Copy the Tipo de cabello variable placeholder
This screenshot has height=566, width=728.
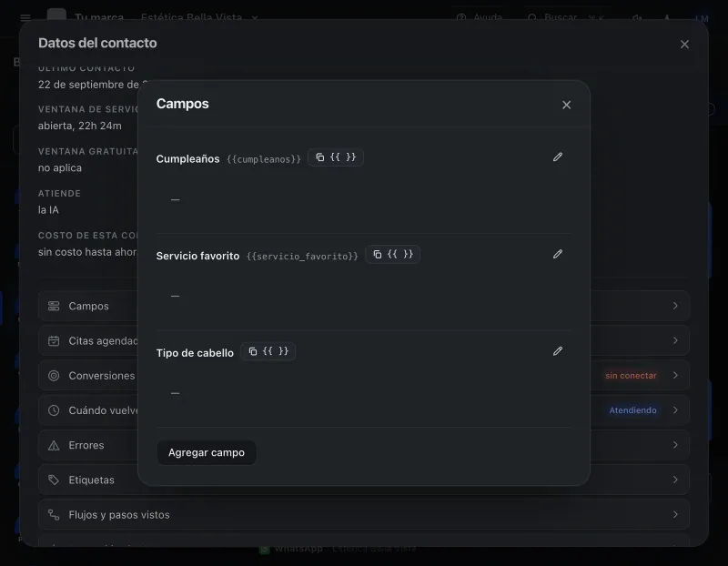pos(268,351)
